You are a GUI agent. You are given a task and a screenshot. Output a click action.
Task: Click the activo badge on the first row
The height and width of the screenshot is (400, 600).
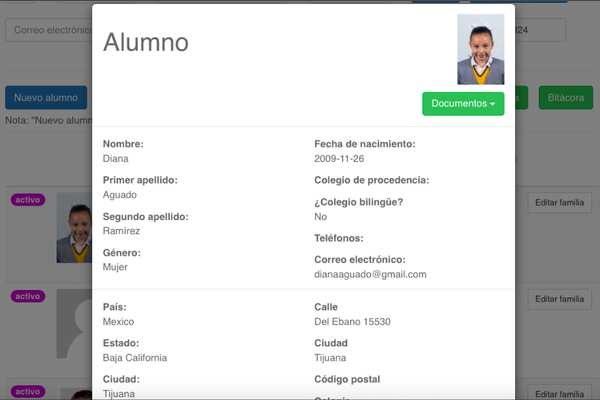click(x=28, y=200)
